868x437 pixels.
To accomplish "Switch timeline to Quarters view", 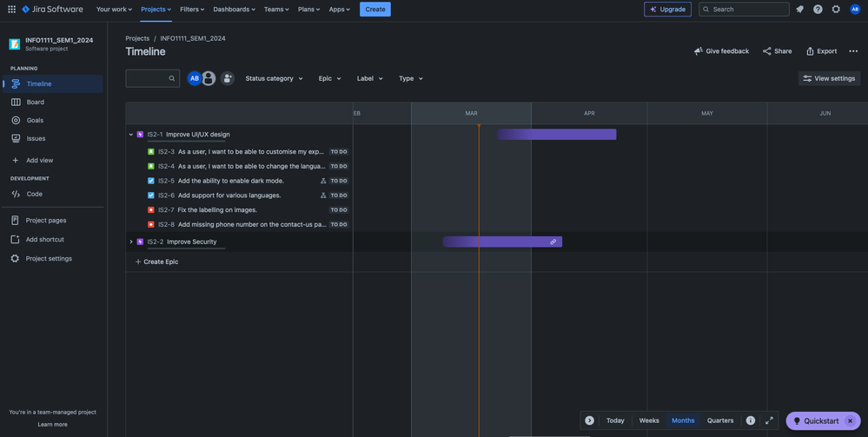I will pos(719,420).
